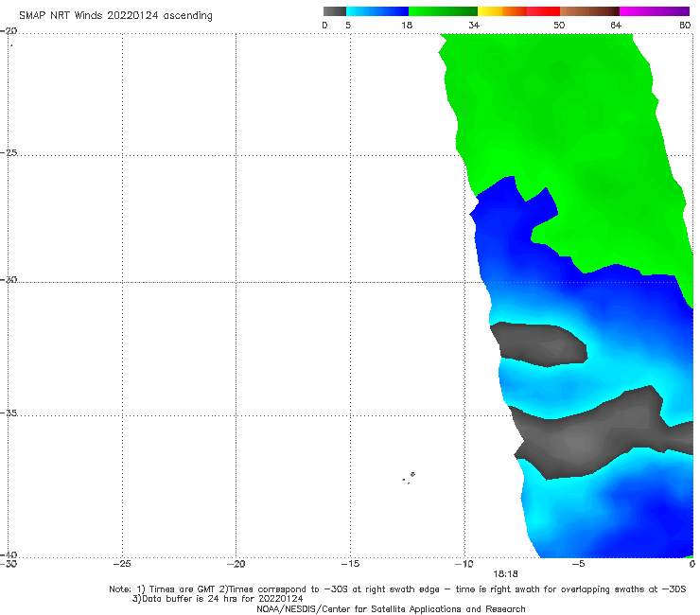Click the title 'SMAP NRT Winds 20220124 ascending'

click(115, 16)
